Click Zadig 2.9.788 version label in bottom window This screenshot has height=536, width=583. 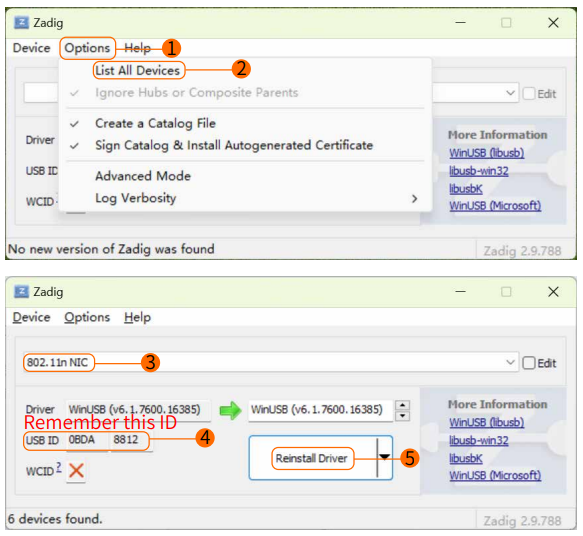point(522,521)
